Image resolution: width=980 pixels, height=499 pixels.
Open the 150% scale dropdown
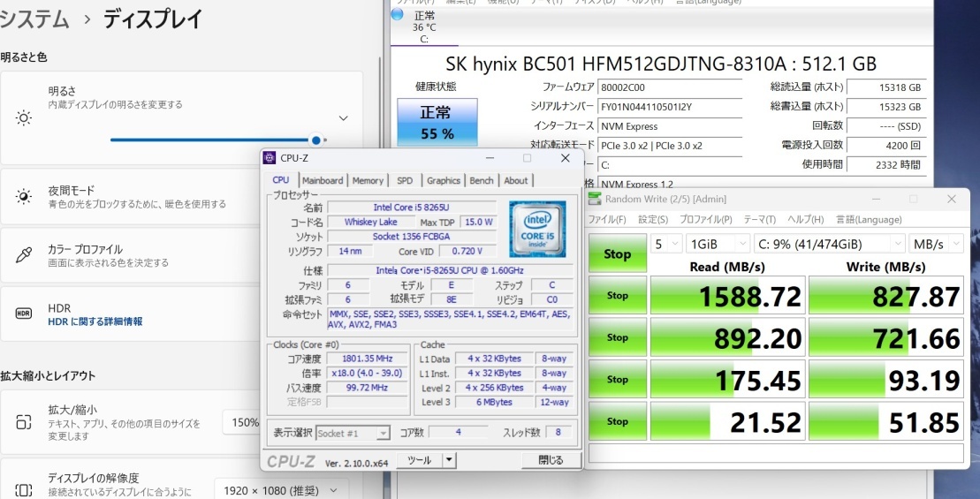click(241, 422)
